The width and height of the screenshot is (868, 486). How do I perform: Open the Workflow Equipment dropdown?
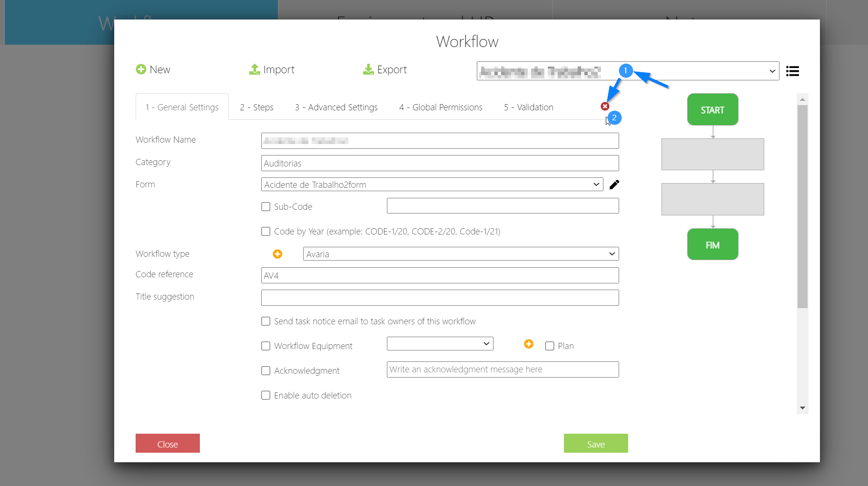click(x=440, y=344)
